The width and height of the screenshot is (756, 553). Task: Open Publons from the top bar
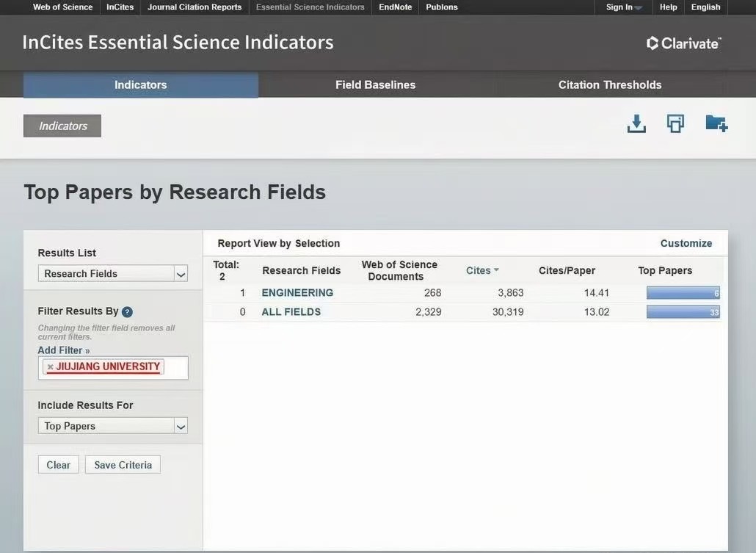click(x=442, y=7)
